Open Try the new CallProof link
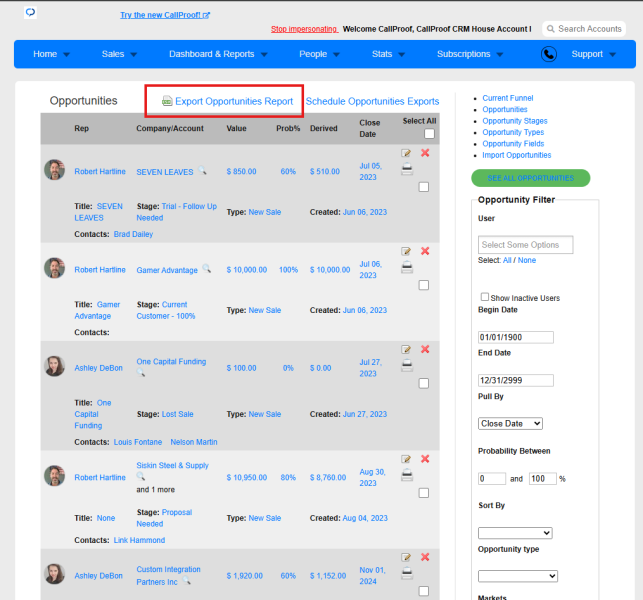Viewport: 643px width, 600px height. pyautogui.click(x=165, y=15)
